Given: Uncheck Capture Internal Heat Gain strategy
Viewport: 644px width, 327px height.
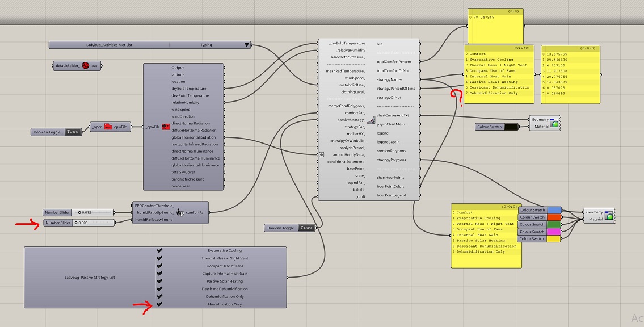Looking at the screenshot, I should [159, 274].
